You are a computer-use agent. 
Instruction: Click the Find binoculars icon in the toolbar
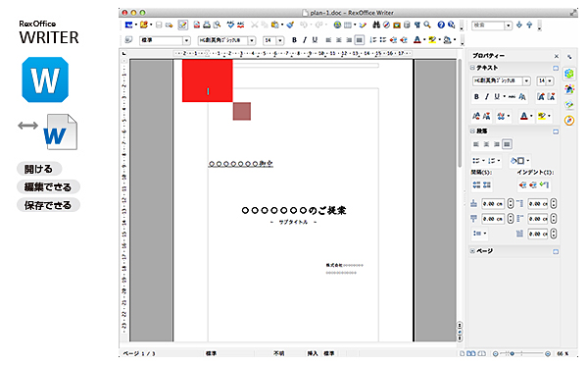coord(376,25)
